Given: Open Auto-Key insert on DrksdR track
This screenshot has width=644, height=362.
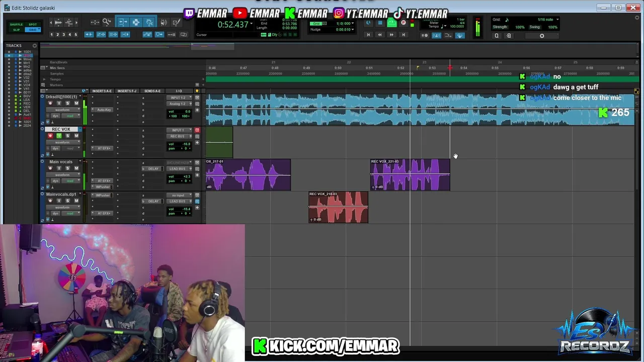Looking at the screenshot, I should click(104, 110).
